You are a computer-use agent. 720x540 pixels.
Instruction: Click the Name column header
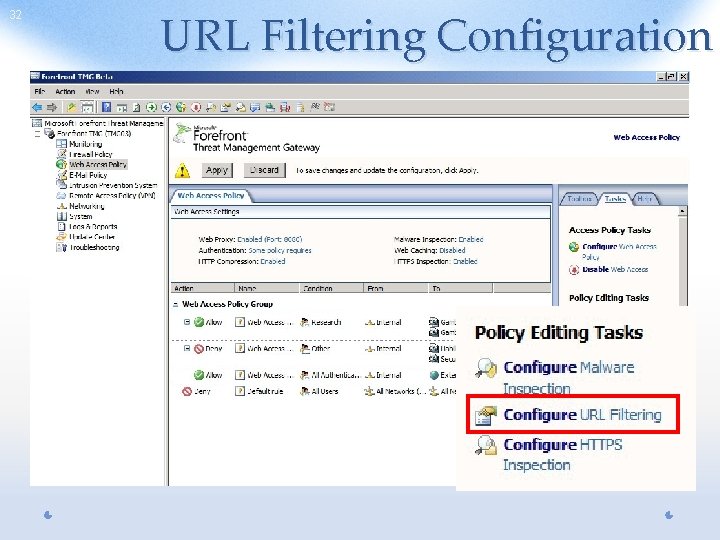(267, 288)
